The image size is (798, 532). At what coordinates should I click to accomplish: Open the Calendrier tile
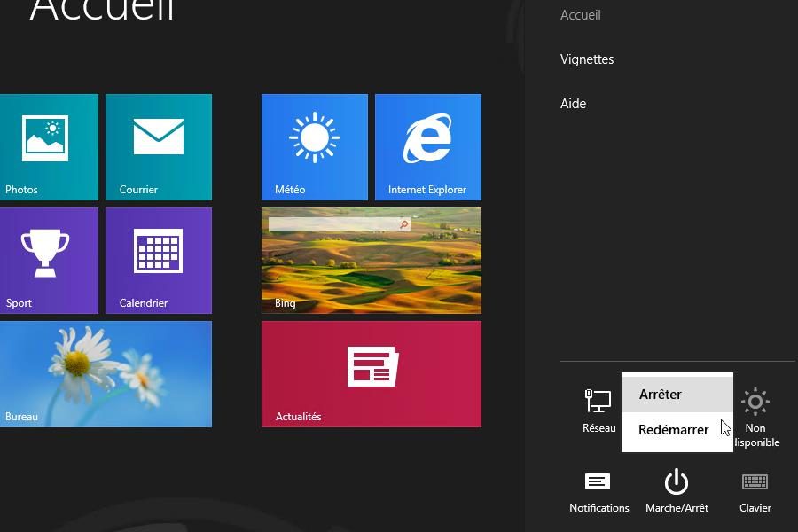pos(159,260)
